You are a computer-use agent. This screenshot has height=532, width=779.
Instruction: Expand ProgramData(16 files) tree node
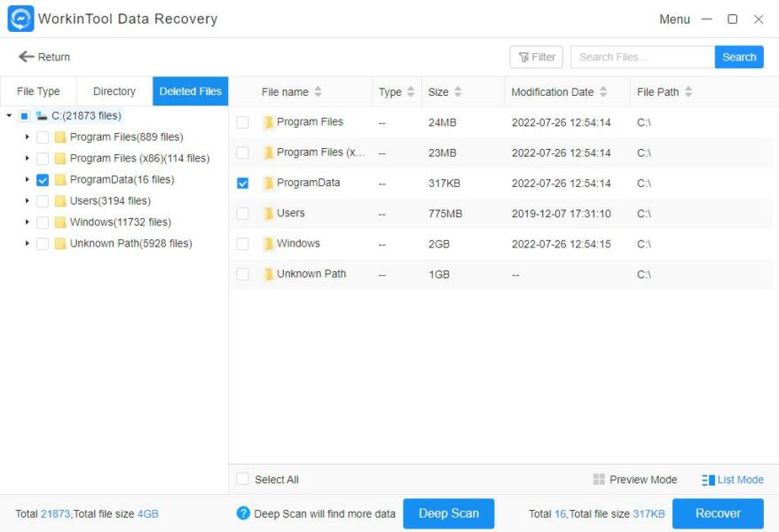28,180
